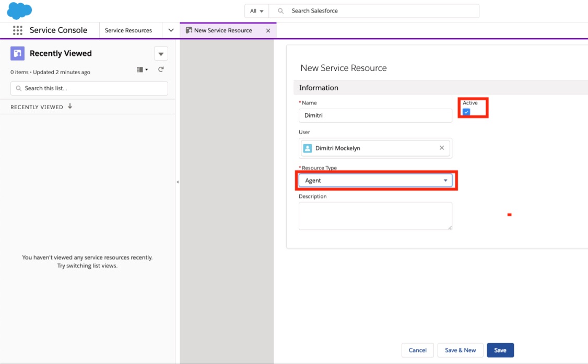Click the RECENTLY VIEWED column header
This screenshot has width=588, height=364.
point(37,107)
